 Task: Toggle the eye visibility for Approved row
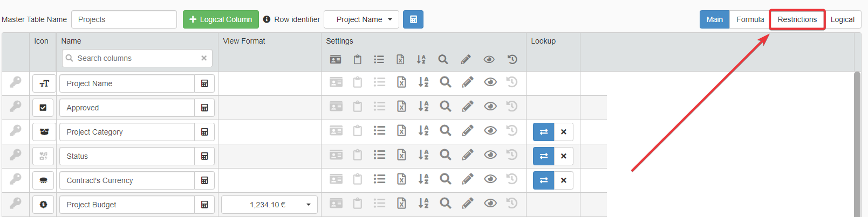490,107
